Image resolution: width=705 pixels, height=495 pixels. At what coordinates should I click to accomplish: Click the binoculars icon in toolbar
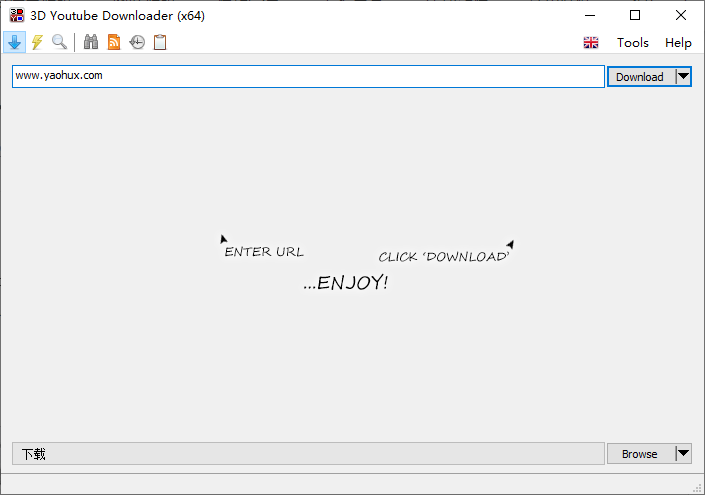point(91,42)
